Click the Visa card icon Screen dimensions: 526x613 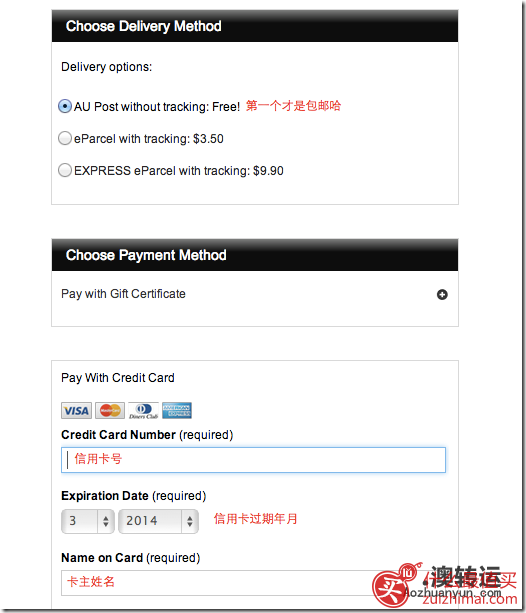(76, 410)
